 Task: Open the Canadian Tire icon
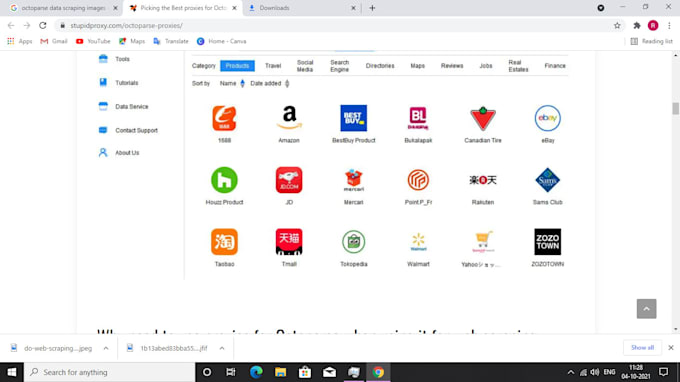[483, 118]
